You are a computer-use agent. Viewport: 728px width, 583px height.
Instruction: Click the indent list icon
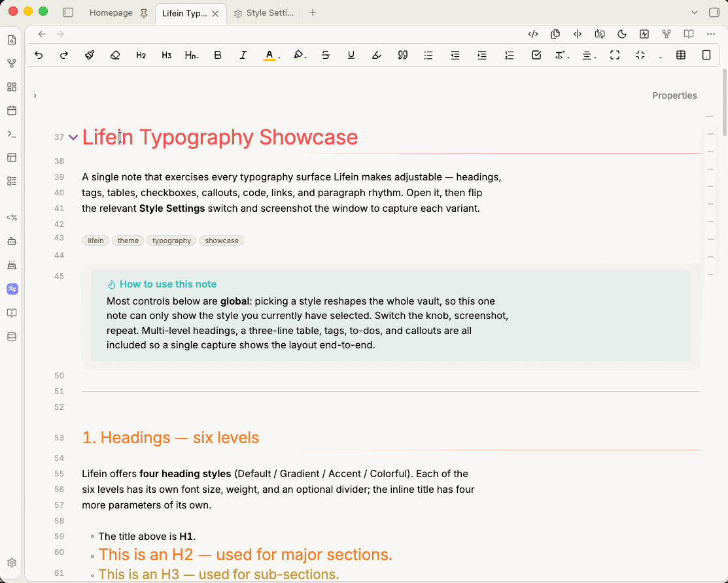482,55
